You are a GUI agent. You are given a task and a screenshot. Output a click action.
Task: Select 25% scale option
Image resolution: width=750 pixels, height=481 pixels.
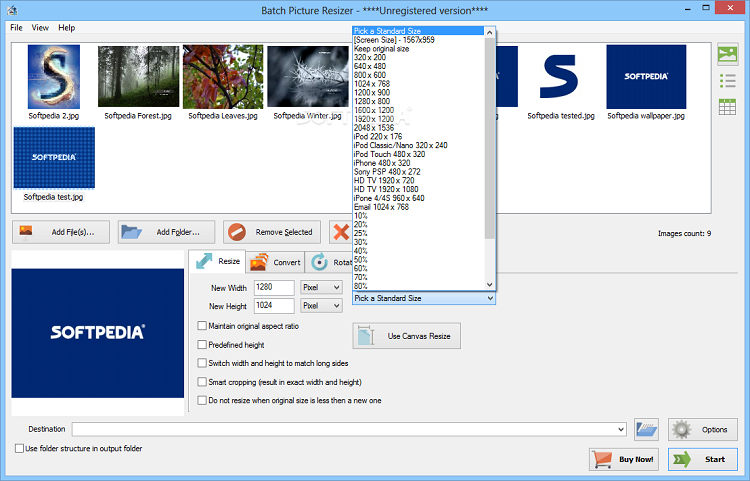pos(418,233)
